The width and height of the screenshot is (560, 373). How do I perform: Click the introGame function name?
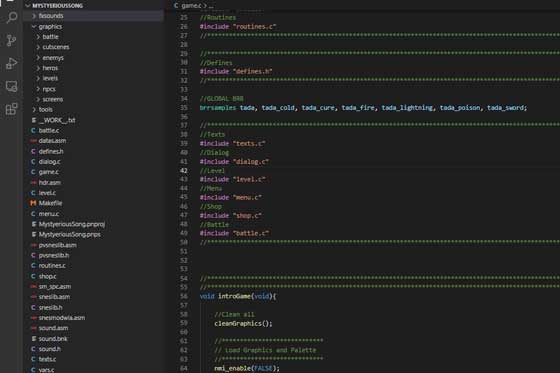pos(234,296)
